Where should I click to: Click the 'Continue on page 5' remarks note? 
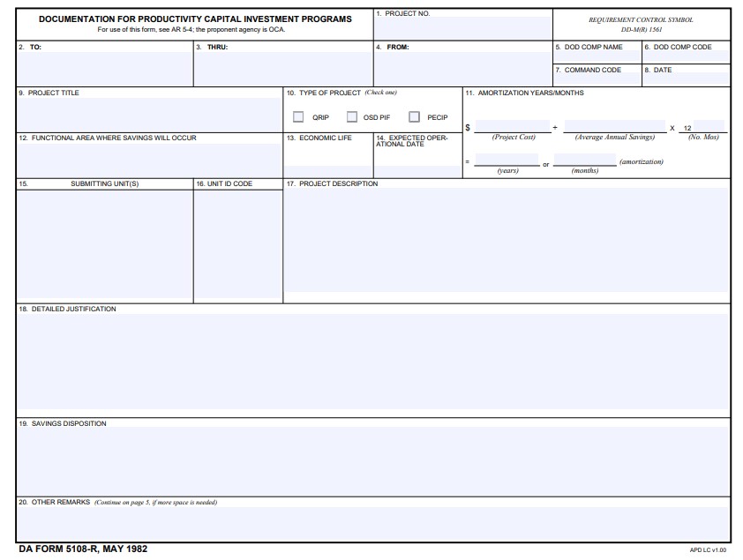tap(156, 503)
